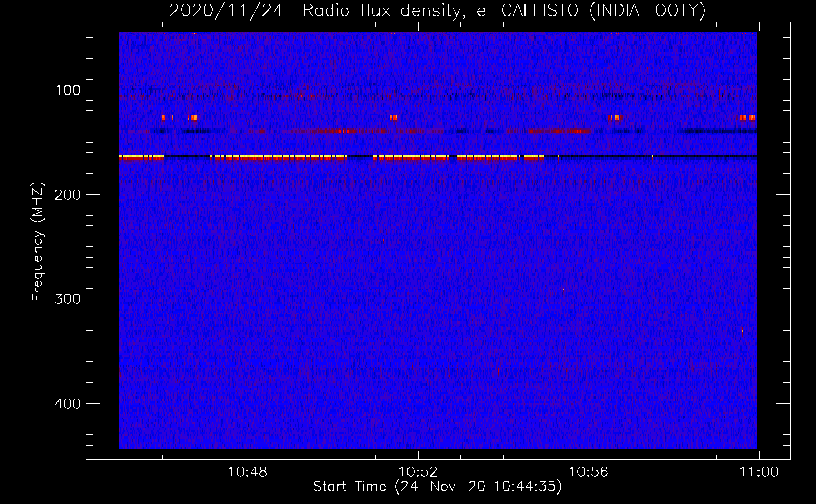Click the 200 frequency tick label
The image size is (816, 504).
click(x=68, y=195)
